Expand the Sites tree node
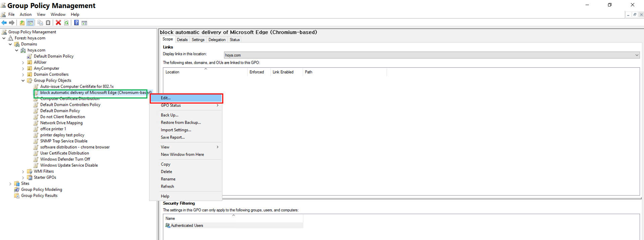The image size is (644, 240). pos(10,184)
